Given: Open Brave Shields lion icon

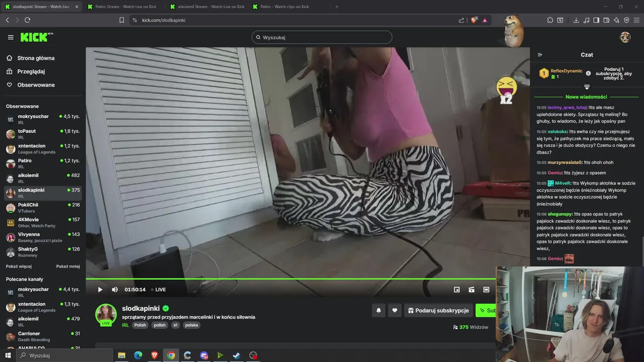Looking at the screenshot, I should click(x=473, y=20).
